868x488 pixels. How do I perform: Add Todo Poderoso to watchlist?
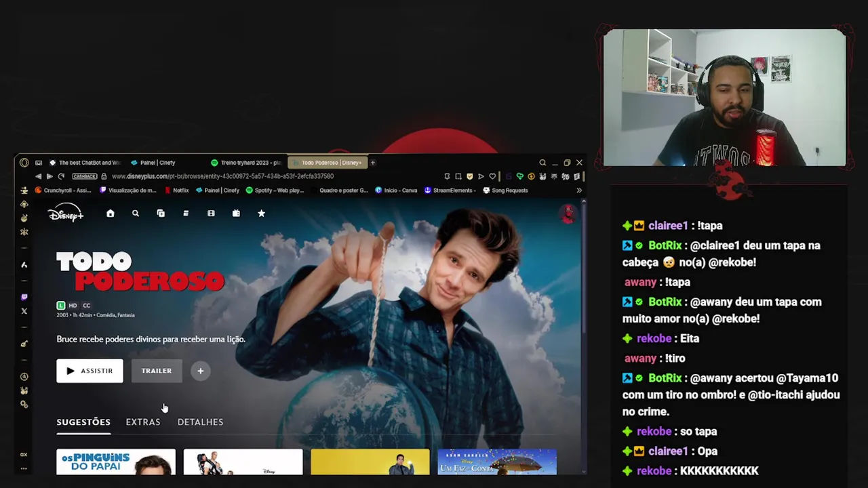pyautogui.click(x=200, y=371)
